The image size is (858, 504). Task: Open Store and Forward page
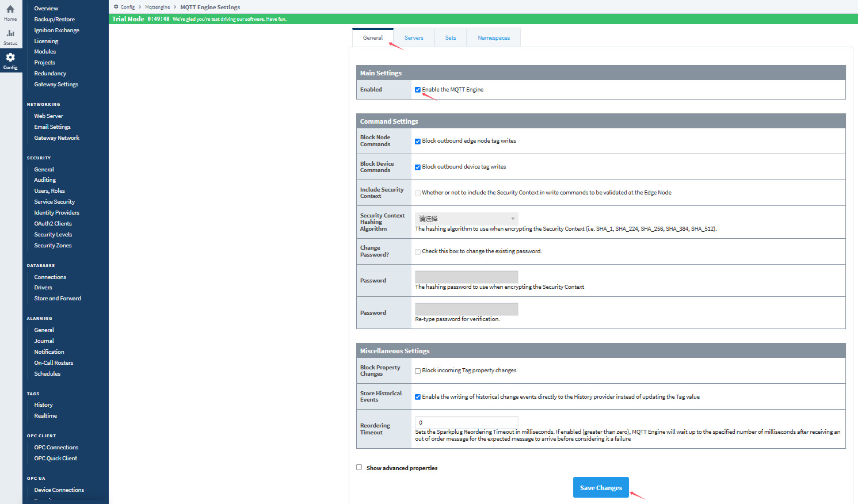[58, 299]
